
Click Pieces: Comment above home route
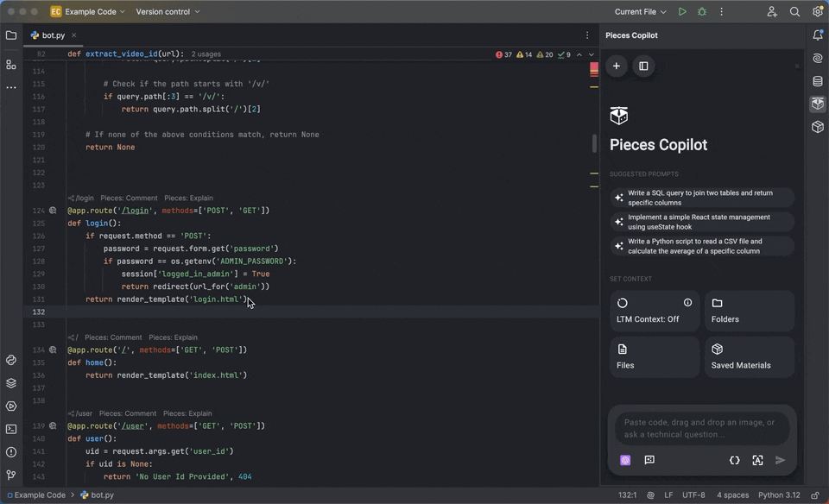coord(113,337)
